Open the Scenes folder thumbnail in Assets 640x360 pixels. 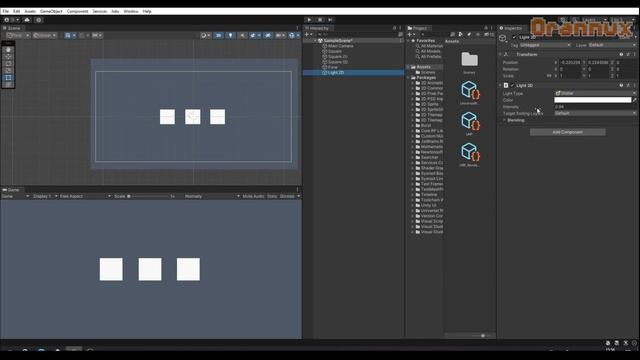click(469, 60)
